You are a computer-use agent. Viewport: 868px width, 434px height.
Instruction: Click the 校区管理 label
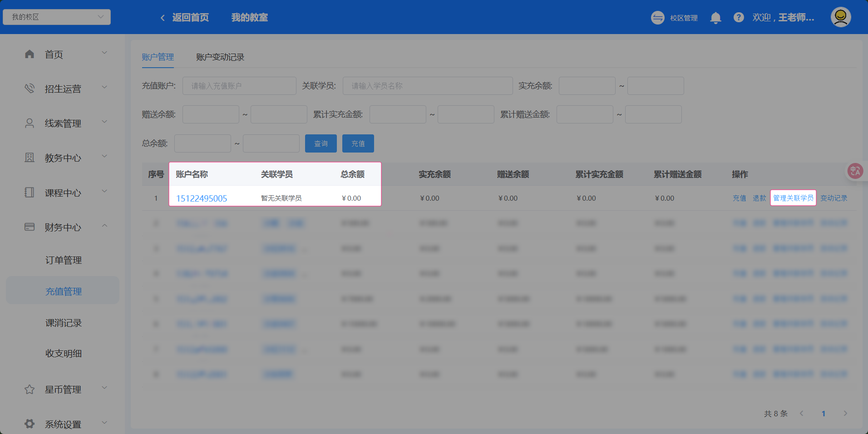684,18
